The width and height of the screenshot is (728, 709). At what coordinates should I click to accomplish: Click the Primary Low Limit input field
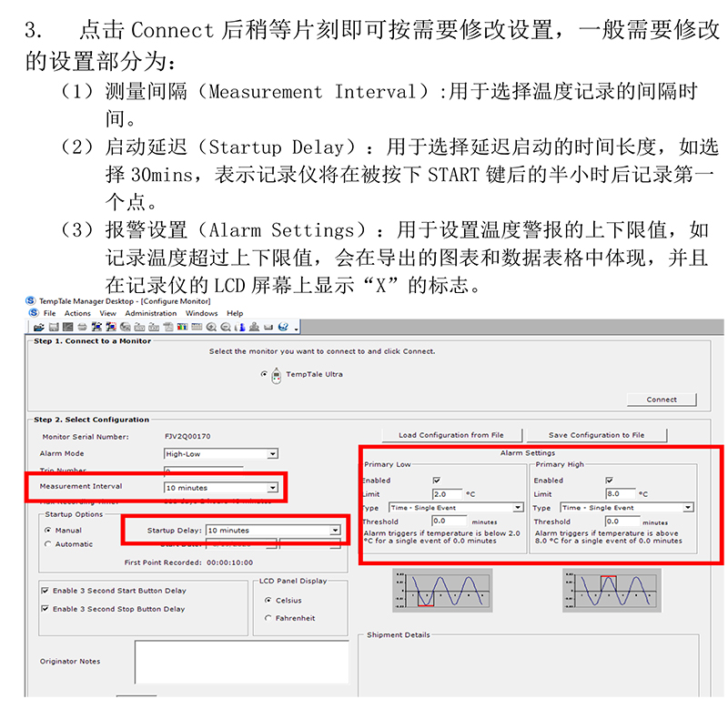click(447, 494)
